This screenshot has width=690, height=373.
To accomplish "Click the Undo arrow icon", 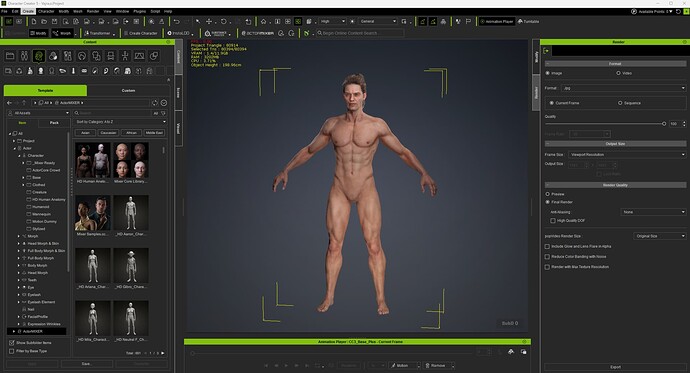I will [176, 21].
